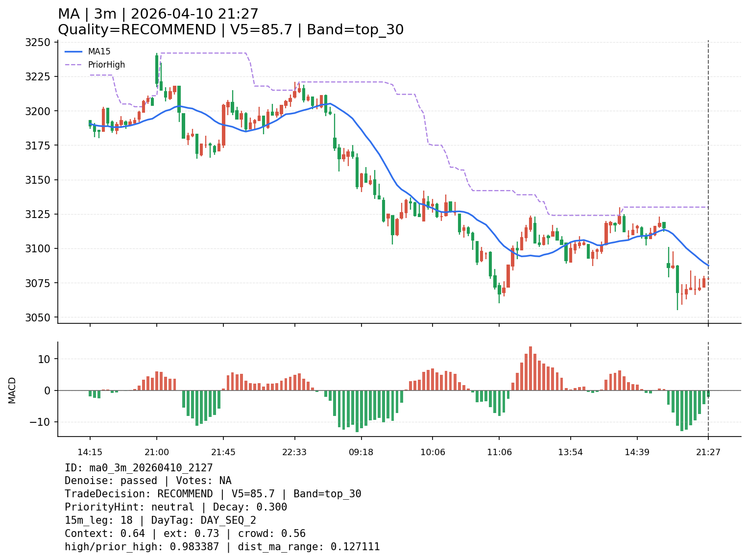This screenshot has height=560, width=748.
Task: Select the MA15 legend label
Action: point(99,51)
